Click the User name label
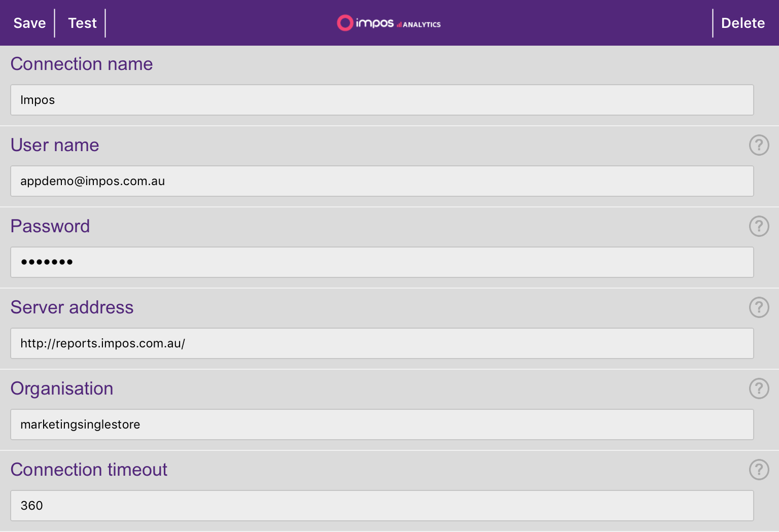The height and width of the screenshot is (532, 779). [x=55, y=145]
